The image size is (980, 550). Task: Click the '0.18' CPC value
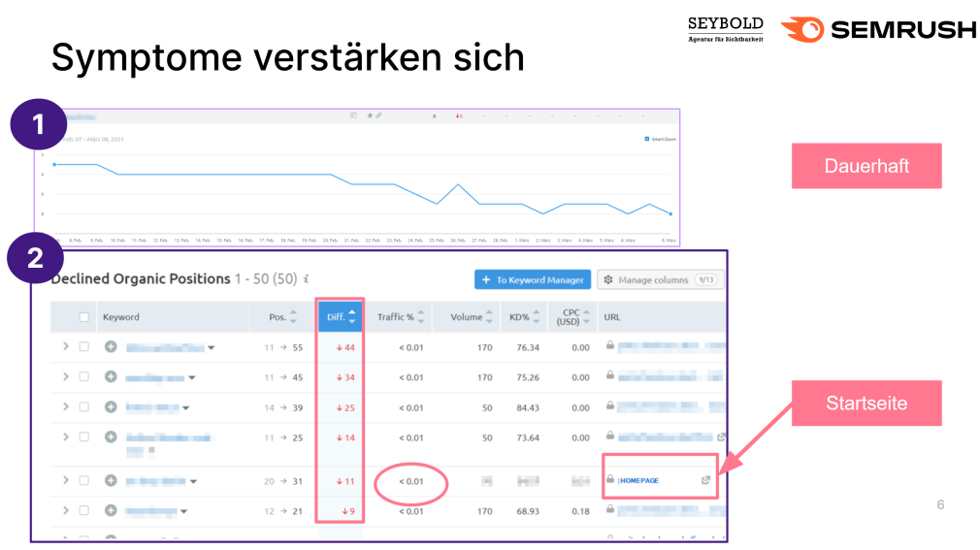click(580, 511)
